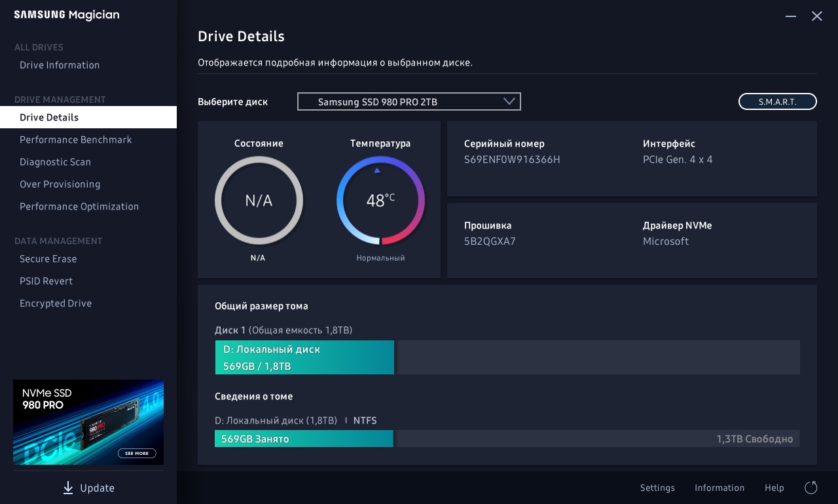838x504 pixels.
Task: Open S.M.A.R.T. details
Action: tap(777, 101)
